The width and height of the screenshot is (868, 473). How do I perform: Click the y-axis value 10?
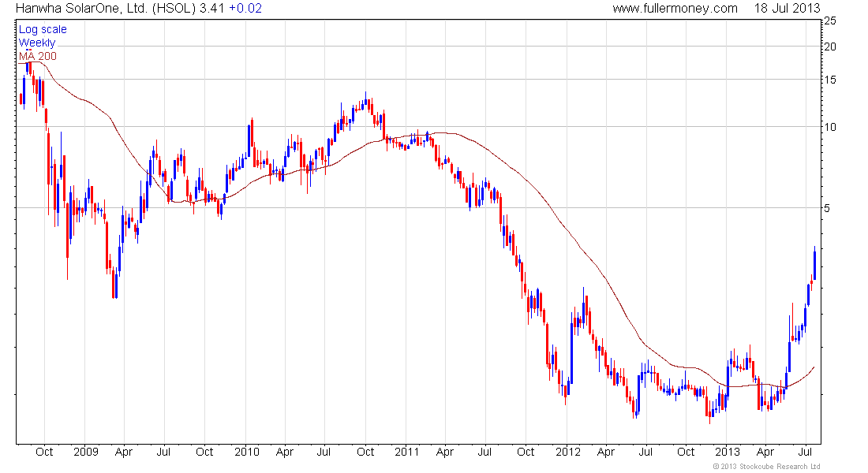click(x=830, y=127)
